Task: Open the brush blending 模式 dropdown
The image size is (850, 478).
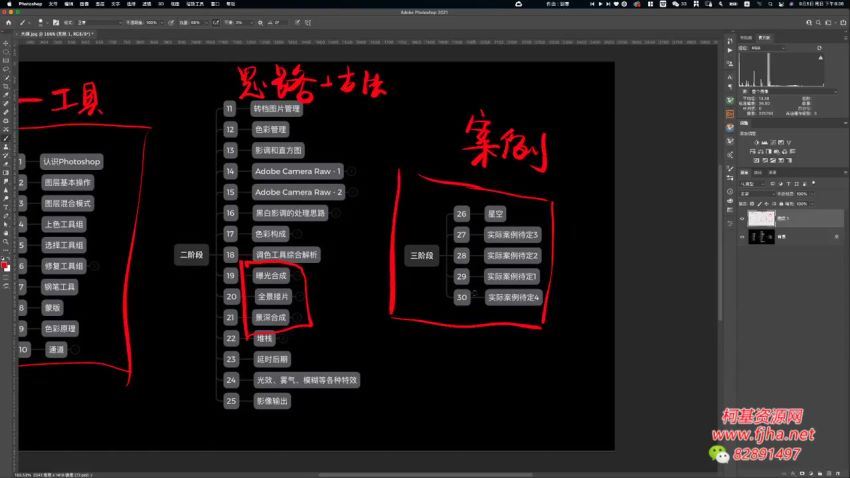Action: pos(100,23)
